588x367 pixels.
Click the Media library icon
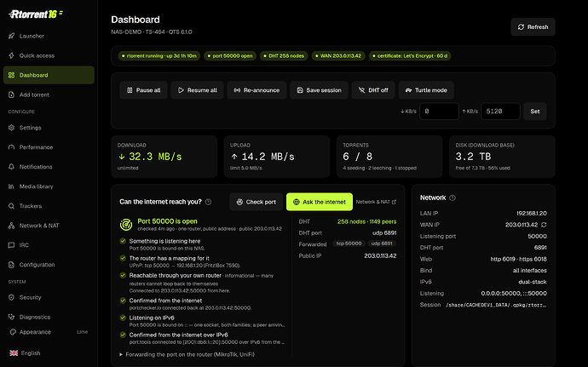(x=11, y=186)
